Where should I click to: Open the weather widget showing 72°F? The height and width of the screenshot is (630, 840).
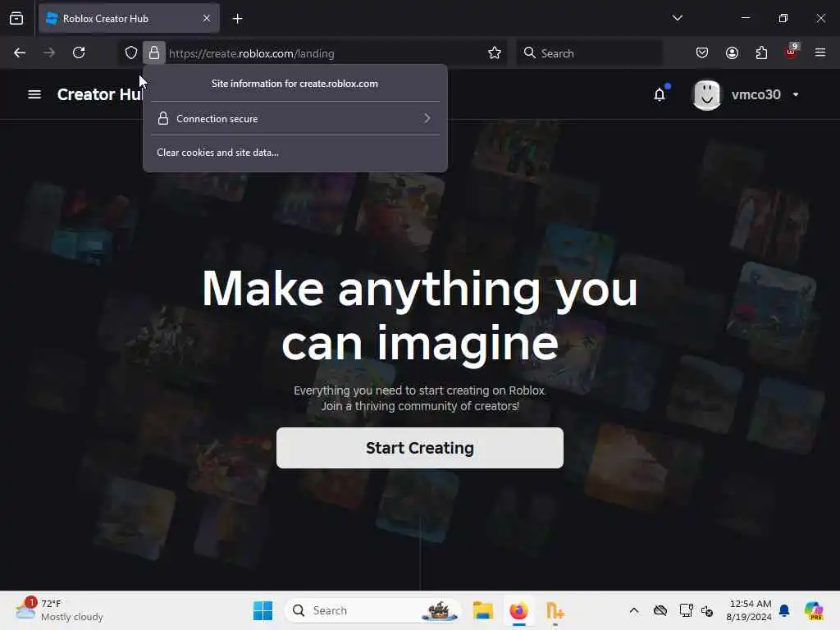59,610
